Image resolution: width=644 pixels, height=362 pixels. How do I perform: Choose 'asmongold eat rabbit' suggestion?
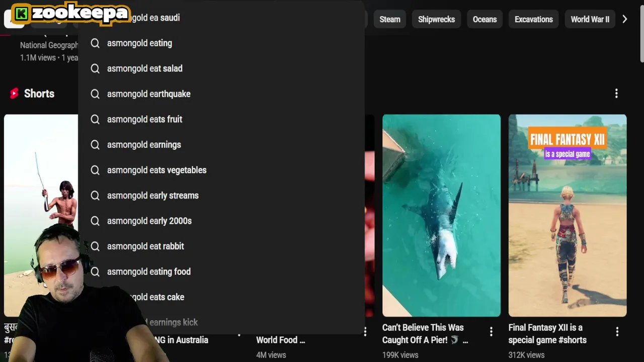tap(221, 246)
